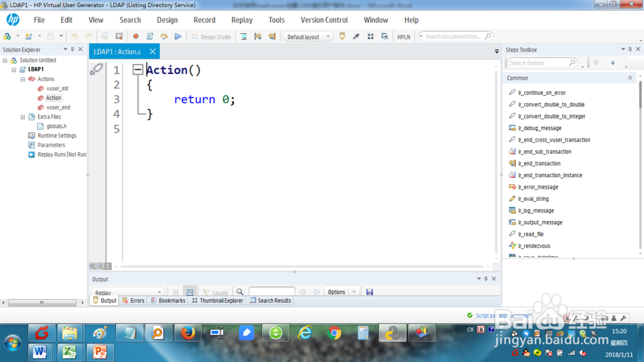This screenshot has height=362, width=644.
Task: Open globals.h in Solution Explorer
Action: [x=56, y=126]
